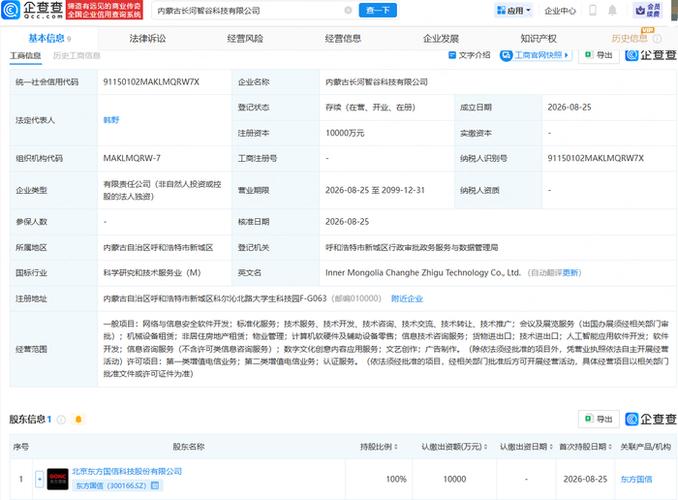678x500 pixels.
Task: Click the info icon beside 历史信息
Action: click(x=657, y=39)
